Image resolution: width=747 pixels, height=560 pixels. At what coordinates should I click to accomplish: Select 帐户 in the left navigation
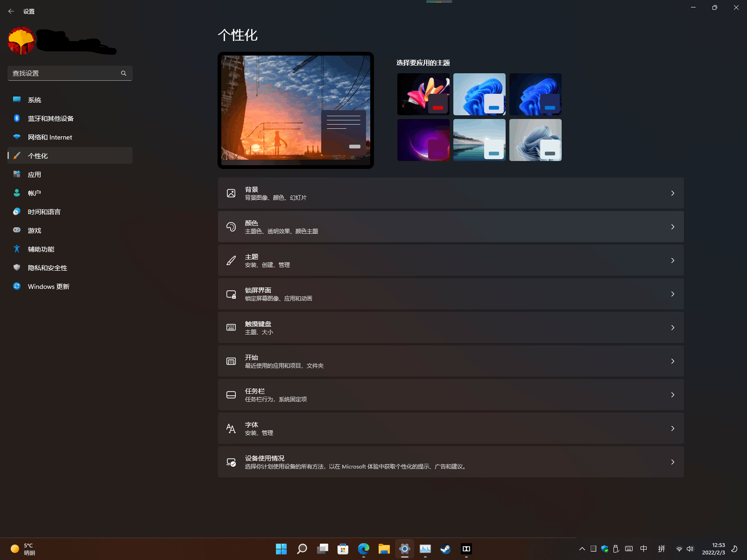70,193
